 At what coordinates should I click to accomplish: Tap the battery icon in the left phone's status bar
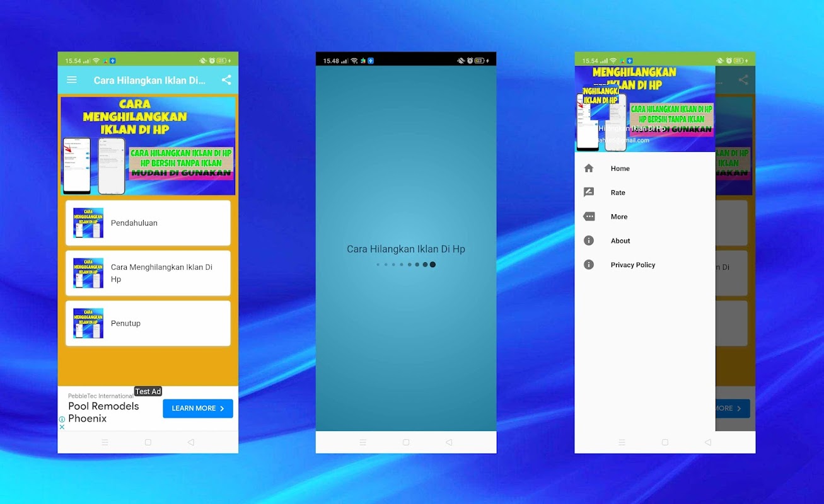pos(223,60)
